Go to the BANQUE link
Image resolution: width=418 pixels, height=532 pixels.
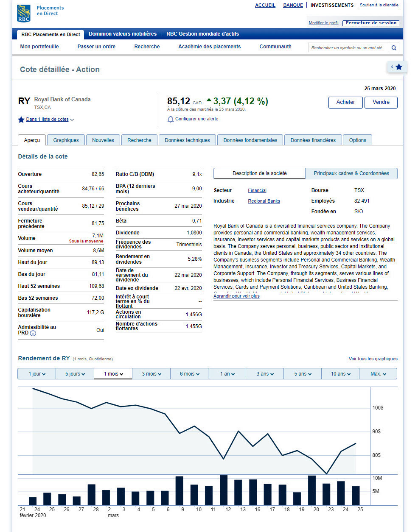(293, 6)
